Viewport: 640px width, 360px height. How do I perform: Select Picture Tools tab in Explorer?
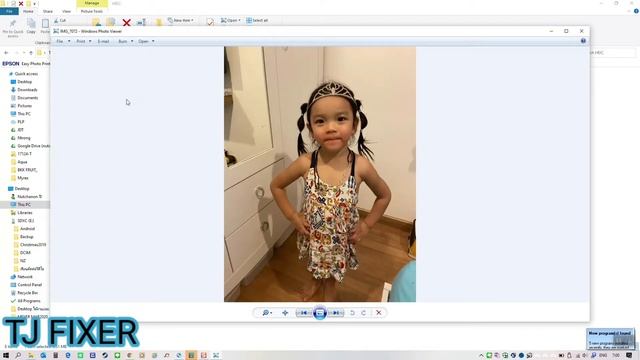click(92, 11)
